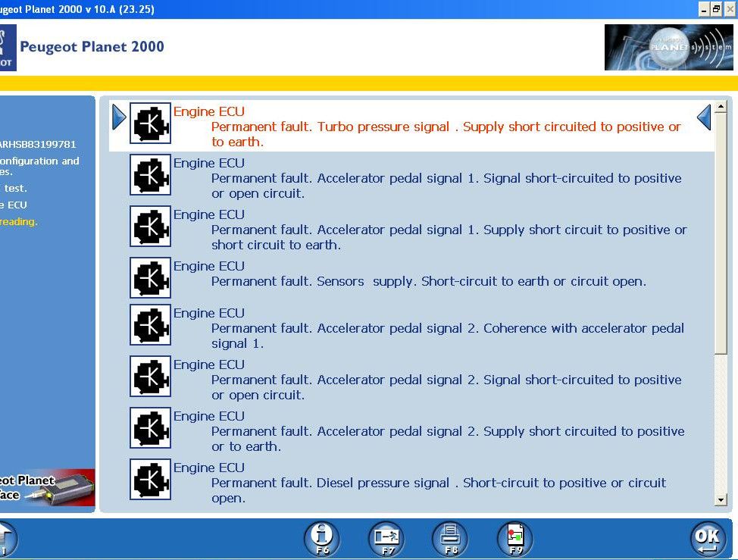
Task: Click engine icon for pedal signal 2 open circuit fault
Action: tap(150, 376)
